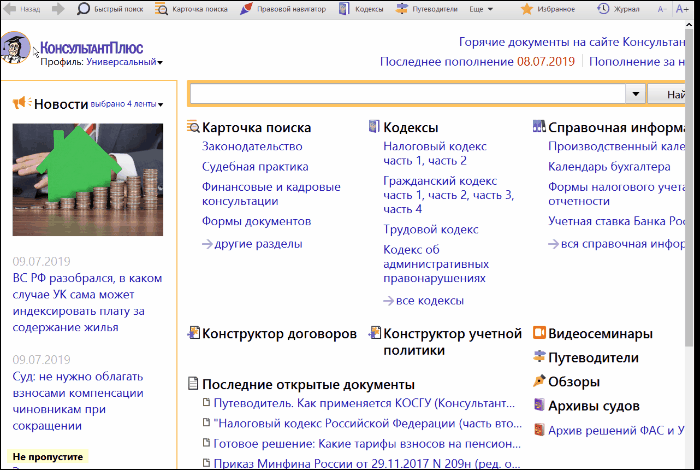Expand the search field history dropdown arrow
700x470 pixels.
pyautogui.click(x=636, y=94)
